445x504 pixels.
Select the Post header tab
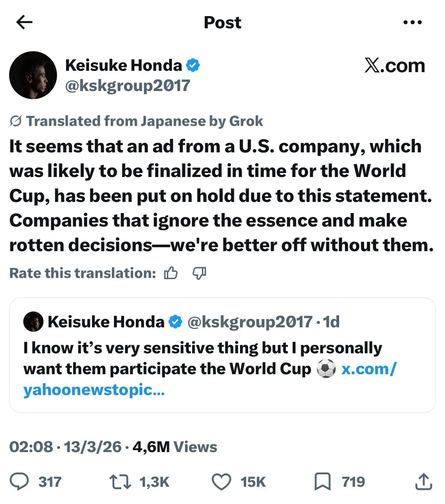(222, 22)
